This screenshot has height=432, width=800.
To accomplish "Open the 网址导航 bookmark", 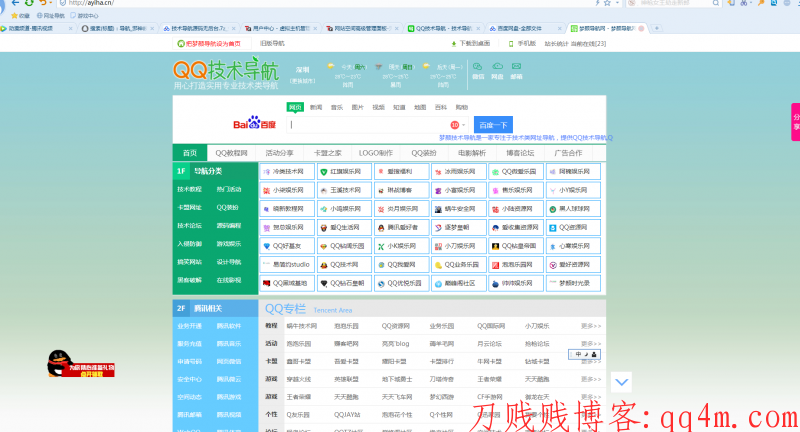I will [x=51, y=15].
